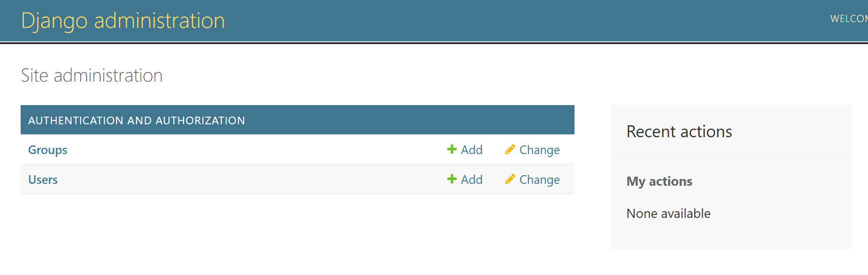The height and width of the screenshot is (275, 868).
Task: Click the yellow pencil icon in Users row
Action: pos(510,179)
